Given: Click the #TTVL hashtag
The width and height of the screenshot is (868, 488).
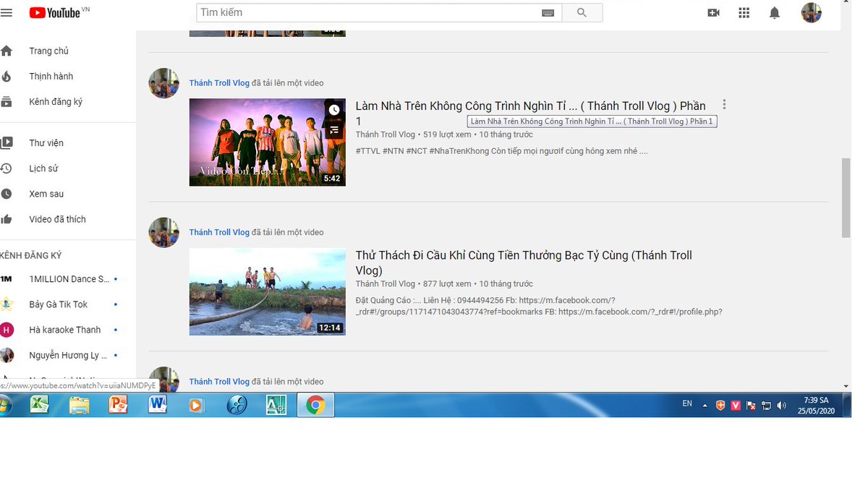Looking at the screenshot, I should [367, 151].
